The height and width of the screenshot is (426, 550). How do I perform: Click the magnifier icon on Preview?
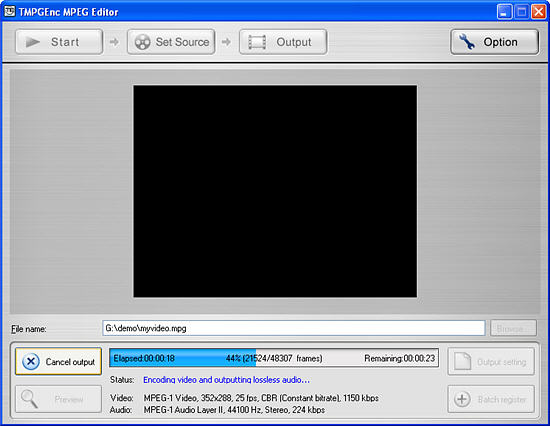click(29, 399)
